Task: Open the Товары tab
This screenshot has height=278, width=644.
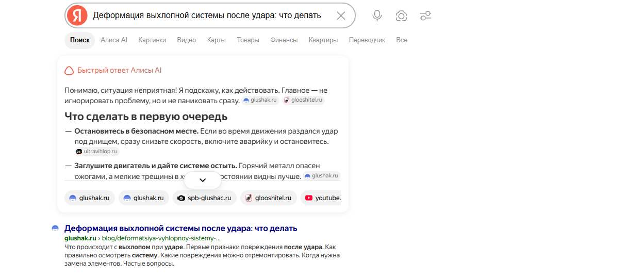Action: [248, 40]
